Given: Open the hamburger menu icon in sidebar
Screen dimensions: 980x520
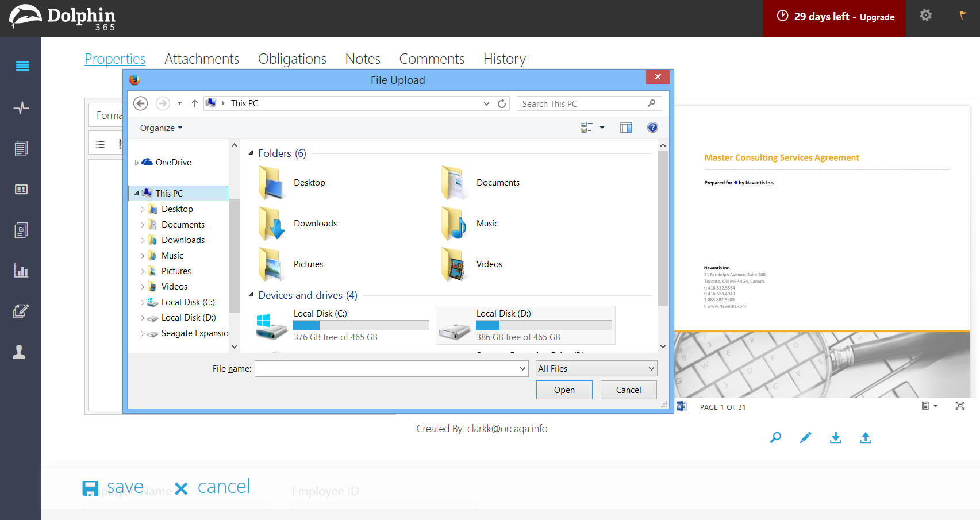Looking at the screenshot, I should (22, 66).
